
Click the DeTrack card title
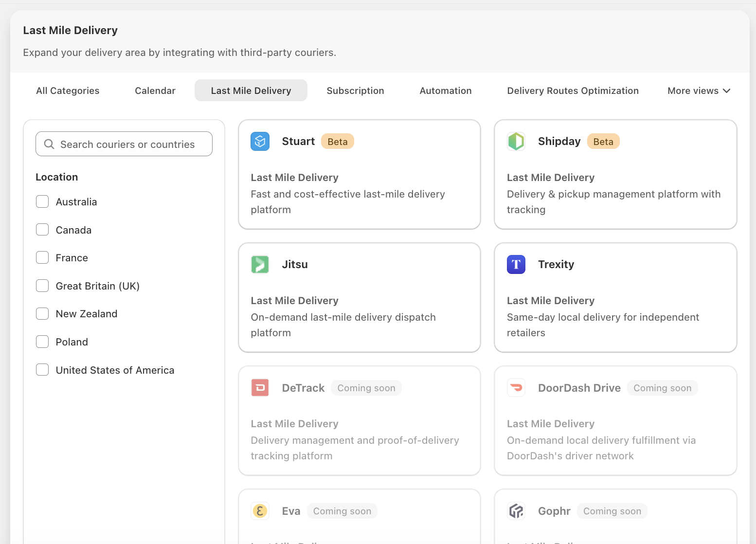pos(303,388)
